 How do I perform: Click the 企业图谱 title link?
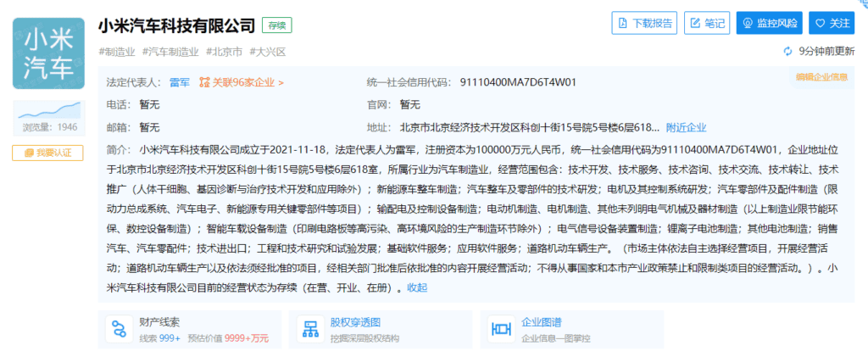pyautogui.click(x=542, y=323)
